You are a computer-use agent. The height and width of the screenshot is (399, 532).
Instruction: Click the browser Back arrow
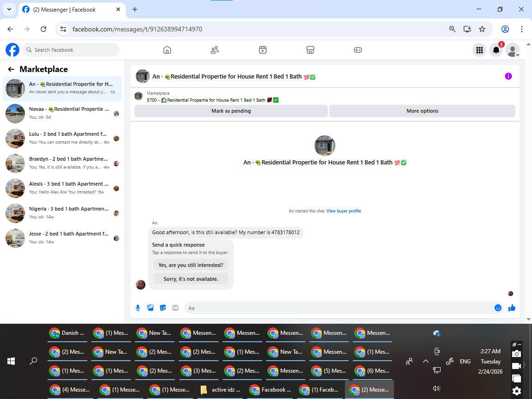tap(10, 29)
